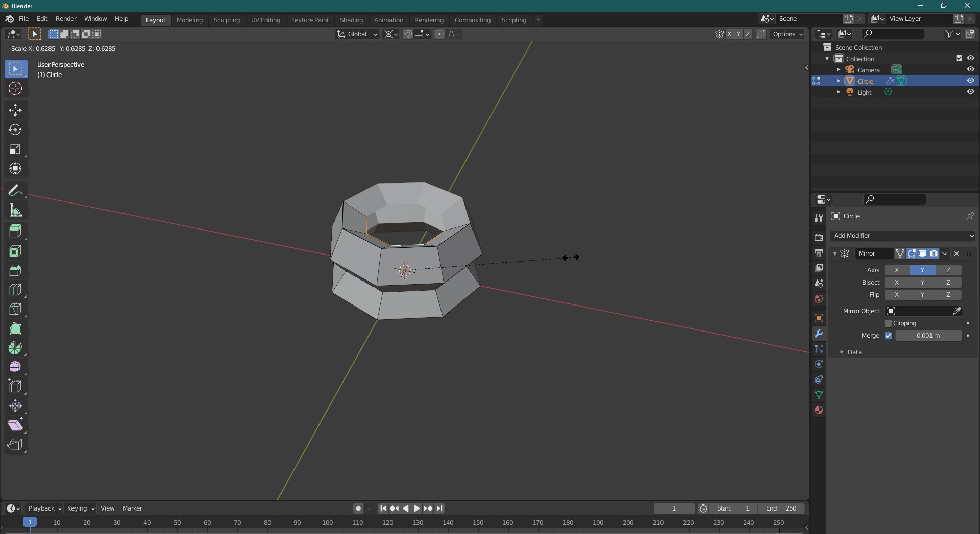This screenshot has width=980, height=534.
Task: Open the Render properties tab
Action: tap(819, 237)
